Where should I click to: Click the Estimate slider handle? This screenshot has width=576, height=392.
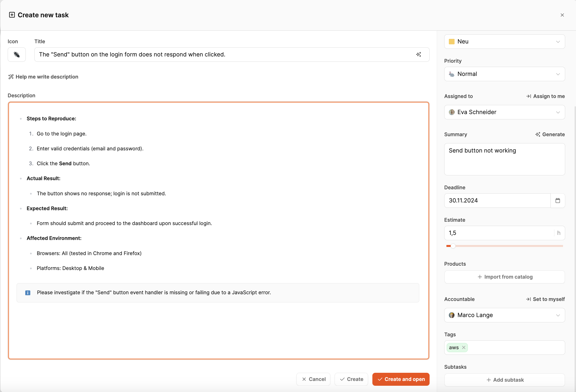(453, 246)
